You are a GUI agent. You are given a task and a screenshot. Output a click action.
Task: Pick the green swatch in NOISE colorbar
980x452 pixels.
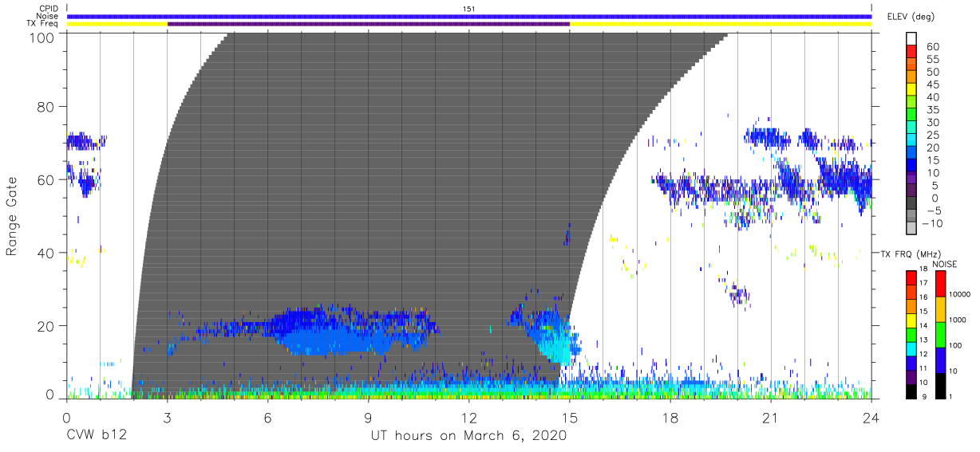(x=940, y=334)
